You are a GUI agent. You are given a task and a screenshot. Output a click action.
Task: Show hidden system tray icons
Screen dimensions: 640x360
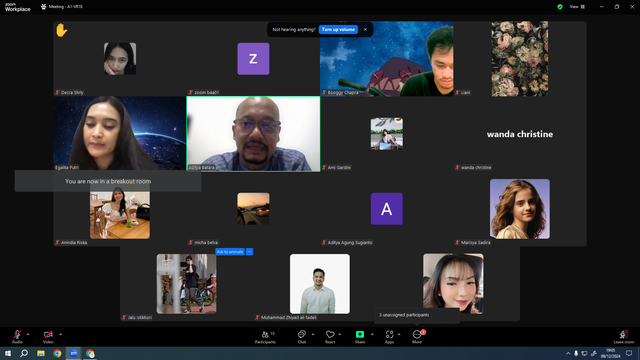click(x=568, y=353)
